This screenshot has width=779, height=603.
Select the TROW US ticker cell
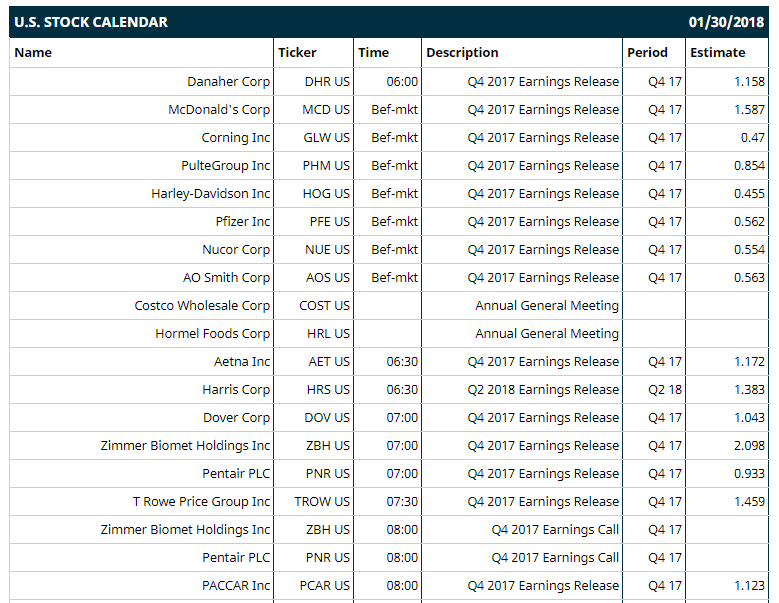click(322, 502)
